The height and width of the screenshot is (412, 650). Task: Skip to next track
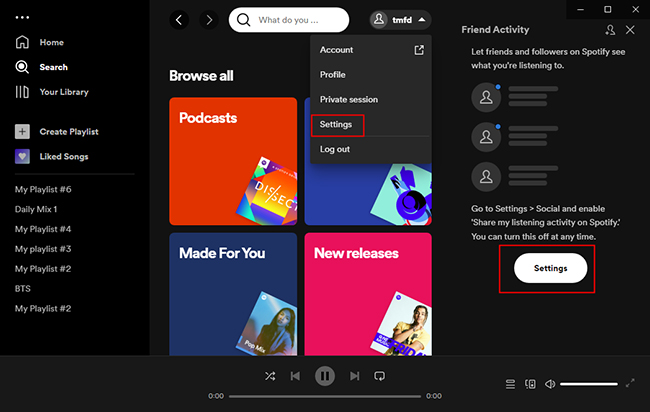coord(354,376)
